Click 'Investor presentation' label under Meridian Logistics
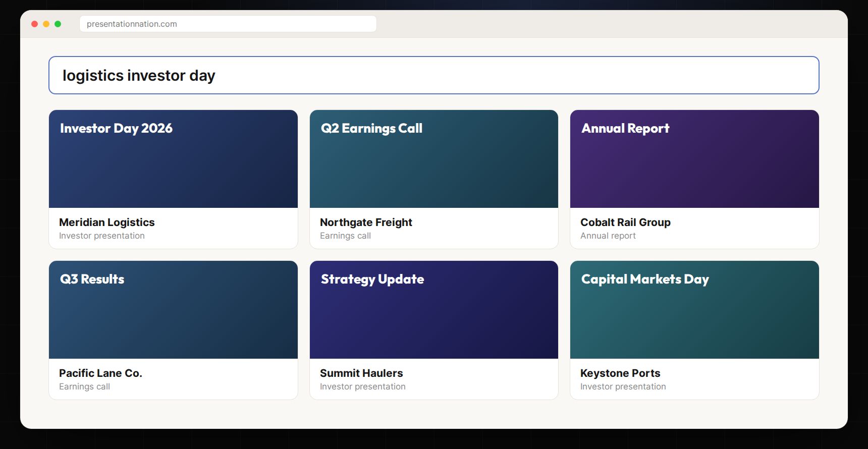The image size is (868, 449). 102,236
